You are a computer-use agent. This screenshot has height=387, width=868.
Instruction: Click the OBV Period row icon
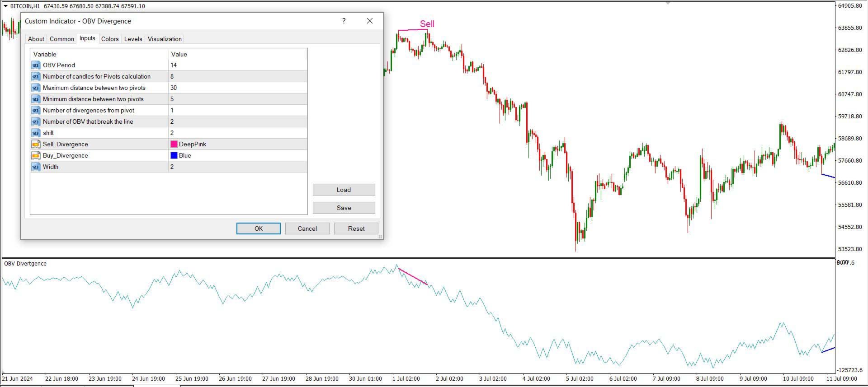click(36, 65)
